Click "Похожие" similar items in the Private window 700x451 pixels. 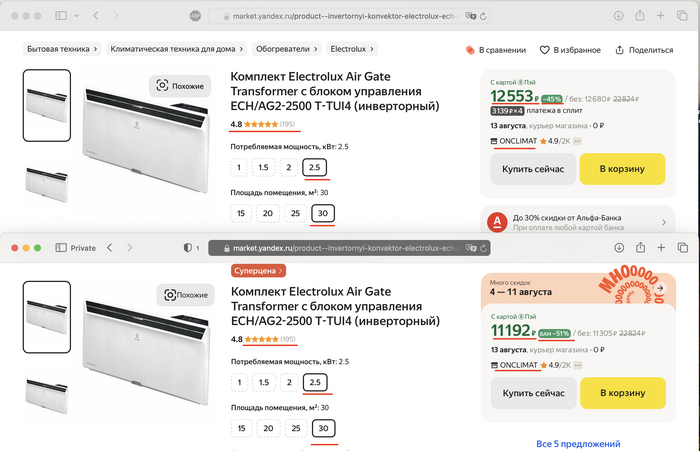[186, 295]
